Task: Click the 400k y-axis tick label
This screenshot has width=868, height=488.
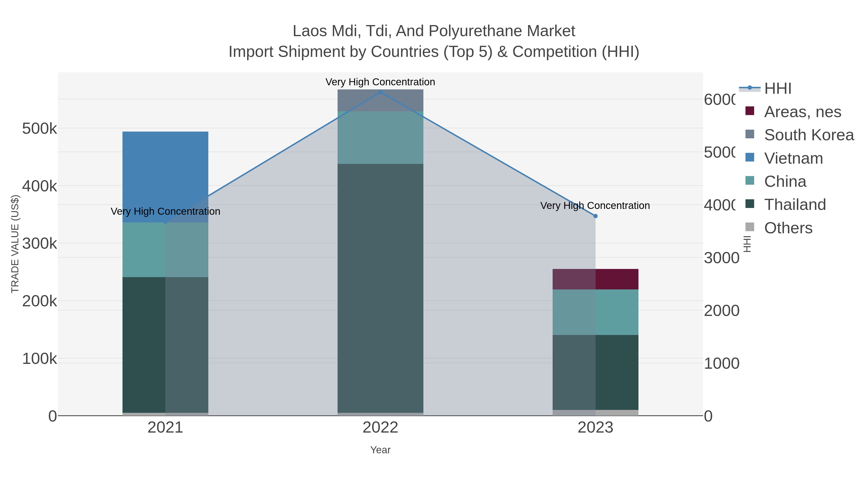Action: (40, 186)
